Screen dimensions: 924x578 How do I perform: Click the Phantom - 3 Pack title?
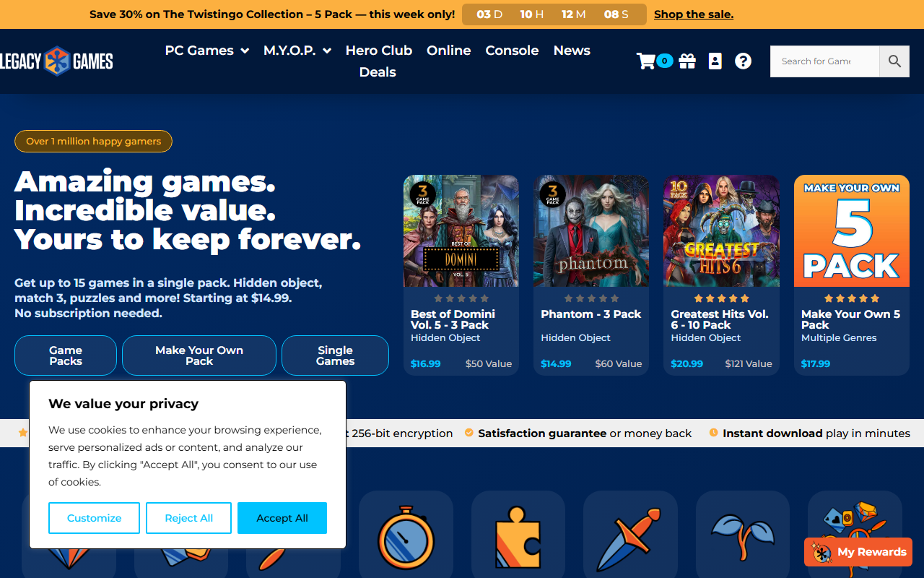(591, 314)
